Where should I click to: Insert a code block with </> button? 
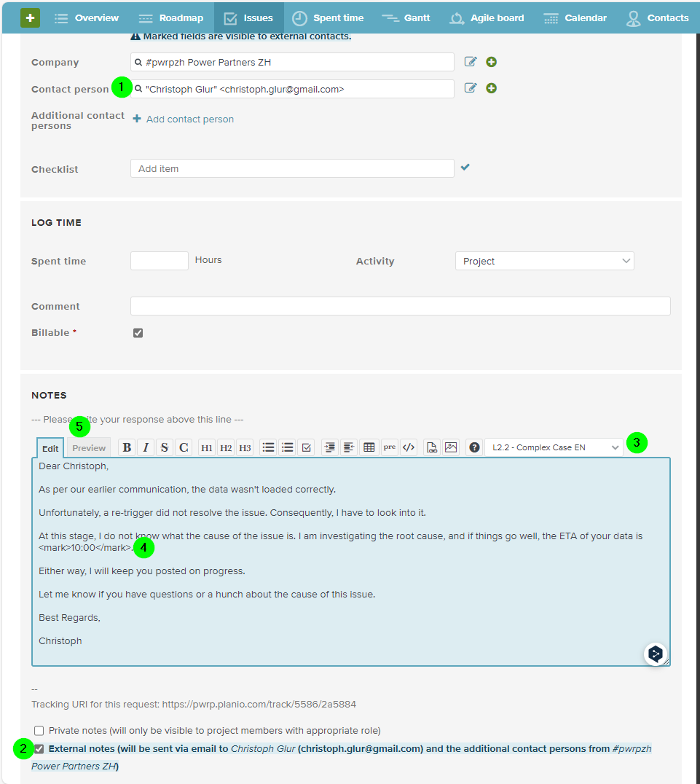pyautogui.click(x=409, y=447)
